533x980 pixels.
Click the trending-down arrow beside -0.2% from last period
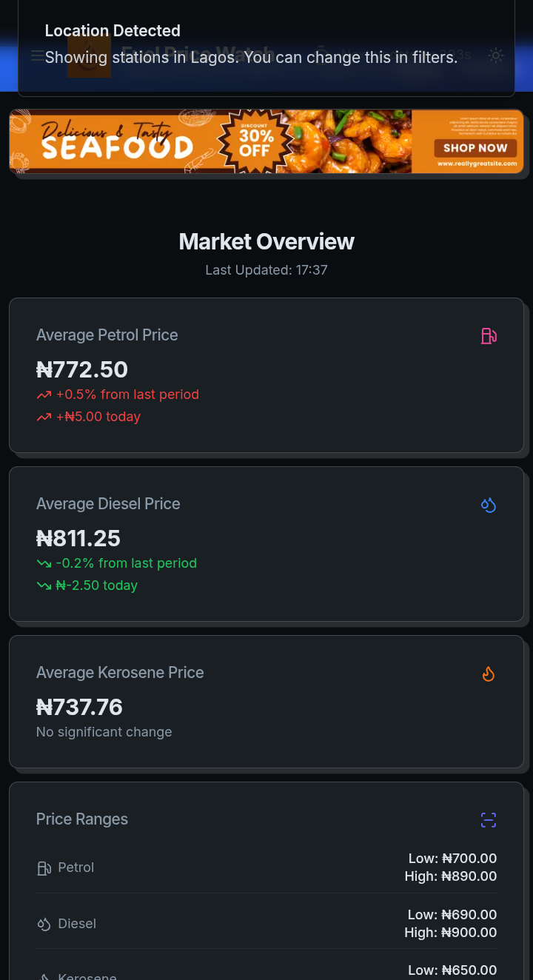[x=44, y=564]
